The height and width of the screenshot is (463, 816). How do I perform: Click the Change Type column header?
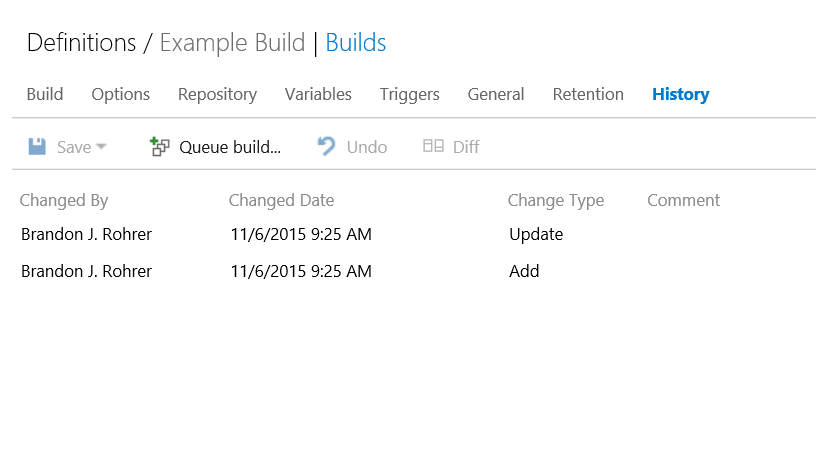556,200
